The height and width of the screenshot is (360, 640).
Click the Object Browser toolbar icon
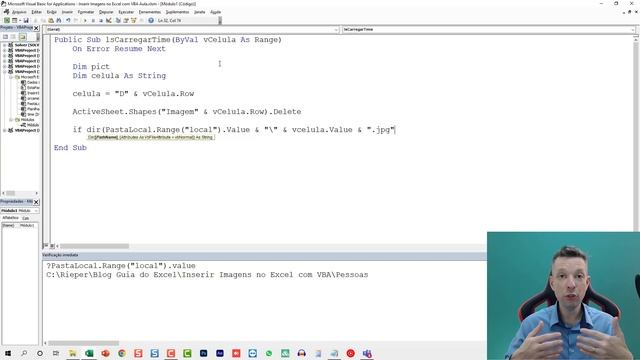[x=133, y=20]
